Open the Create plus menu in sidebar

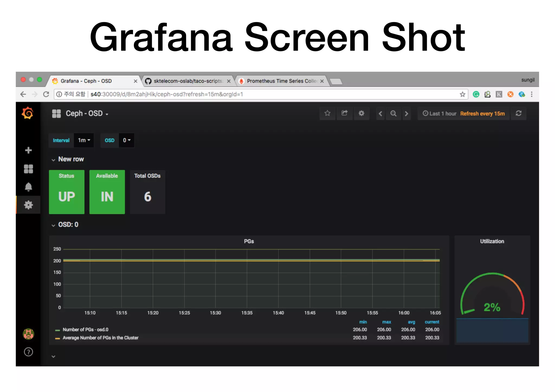click(x=28, y=150)
